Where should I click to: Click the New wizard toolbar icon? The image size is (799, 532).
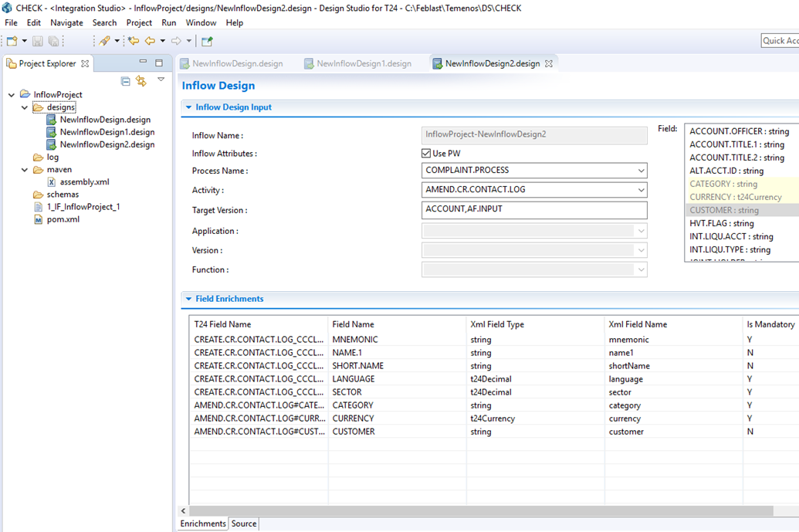[x=12, y=41]
